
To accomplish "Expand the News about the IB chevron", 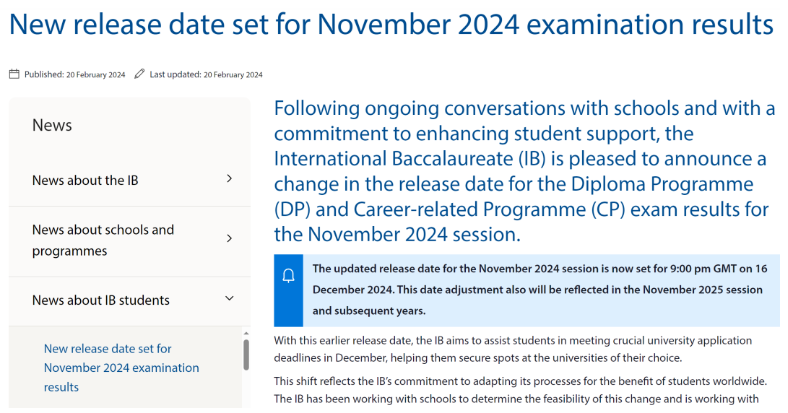I will pyautogui.click(x=229, y=178).
